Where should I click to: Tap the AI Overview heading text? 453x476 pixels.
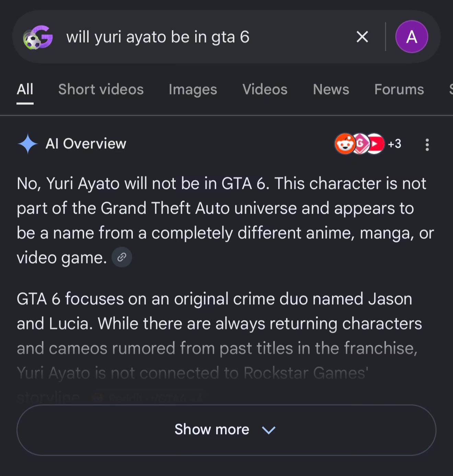(86, 144)
